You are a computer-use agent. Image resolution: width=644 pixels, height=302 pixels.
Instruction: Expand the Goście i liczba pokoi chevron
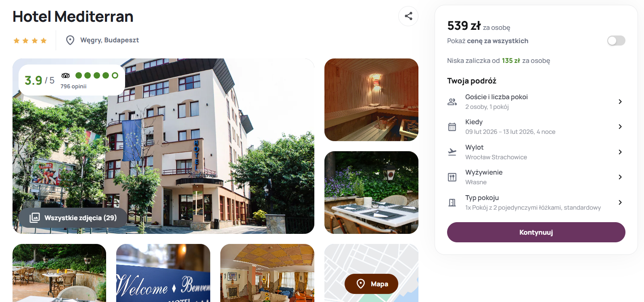[x=620, y=102]
